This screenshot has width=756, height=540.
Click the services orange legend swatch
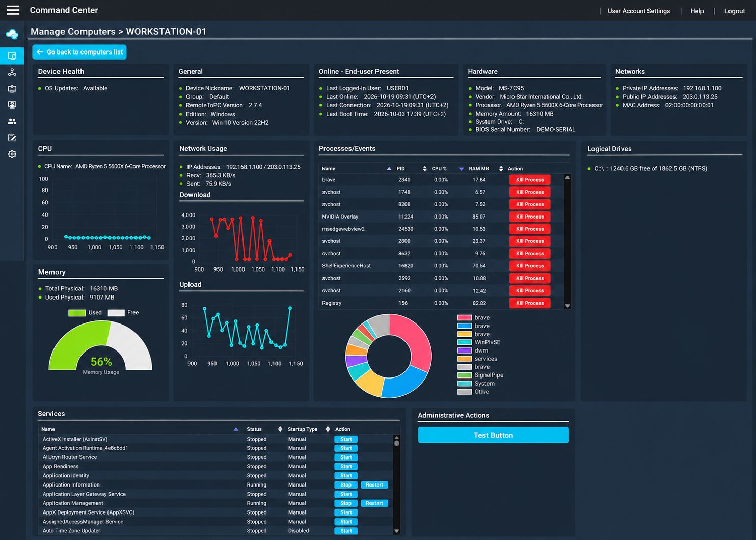(x=465, y=359)
